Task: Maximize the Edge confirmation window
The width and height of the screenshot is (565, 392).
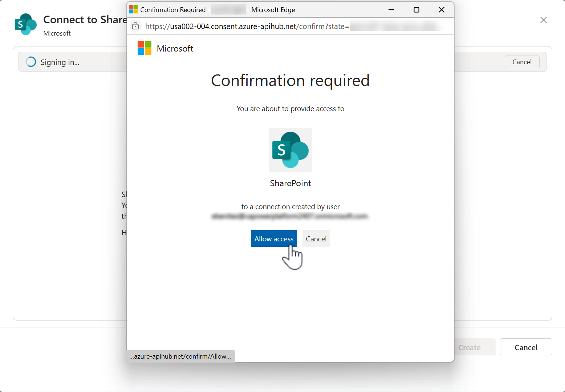Action: coord(416,9)
